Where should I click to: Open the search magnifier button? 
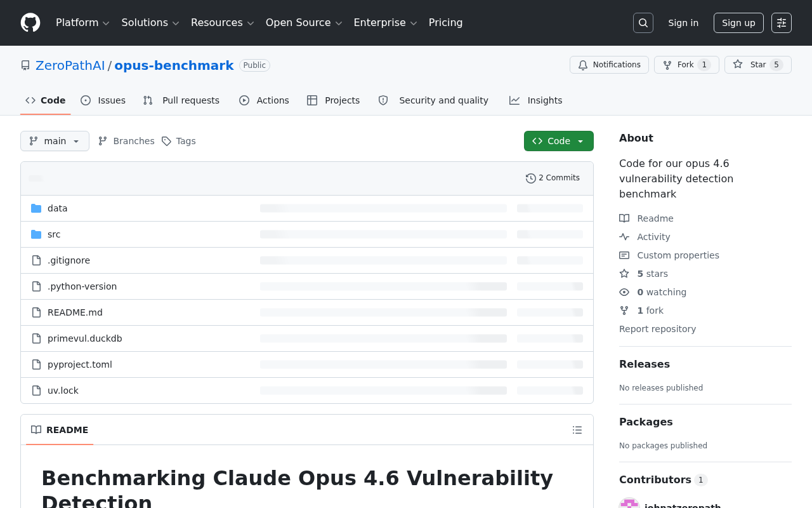[643, 23]
